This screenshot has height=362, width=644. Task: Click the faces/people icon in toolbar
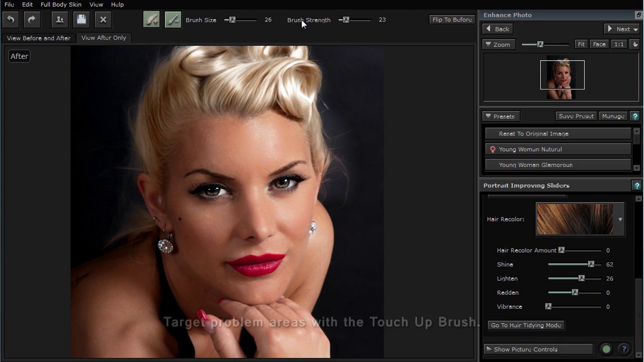click(x=60, y=20)
